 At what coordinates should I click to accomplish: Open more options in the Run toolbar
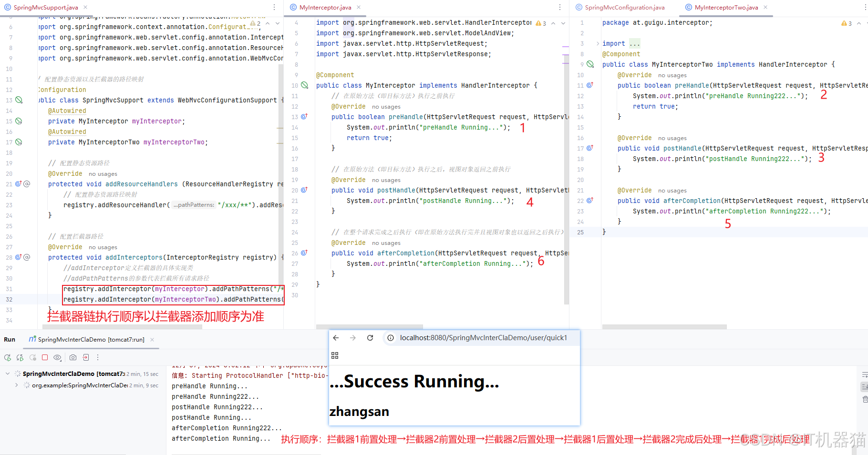(x=98, y=357)
